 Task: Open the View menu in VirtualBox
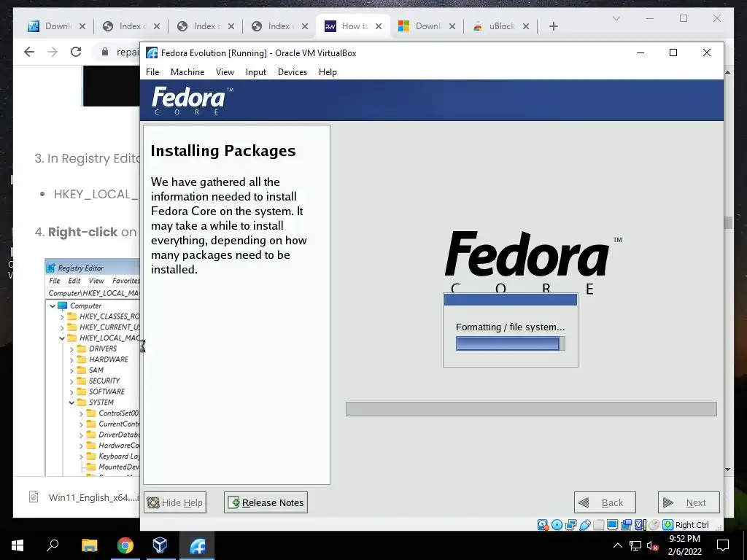tap(225, 72)
